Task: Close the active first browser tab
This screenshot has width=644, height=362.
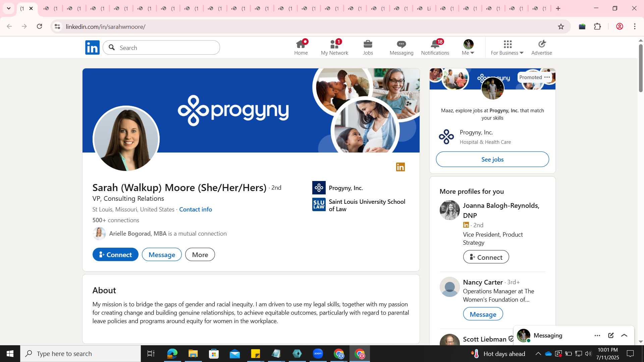Action: [x=31, y=8]
